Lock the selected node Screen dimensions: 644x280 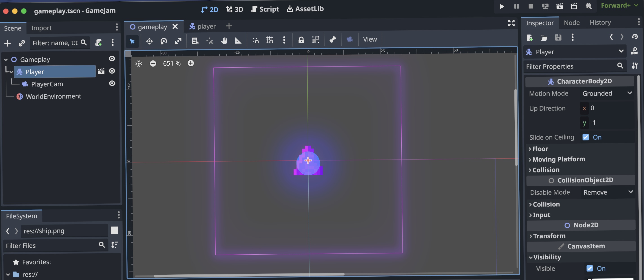coord(301,40)
